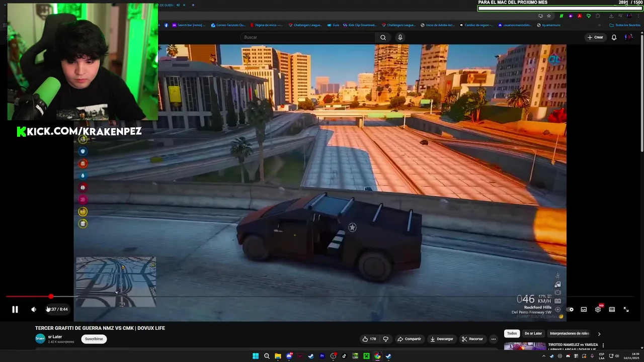Enter full screen mode

point(626,309)
